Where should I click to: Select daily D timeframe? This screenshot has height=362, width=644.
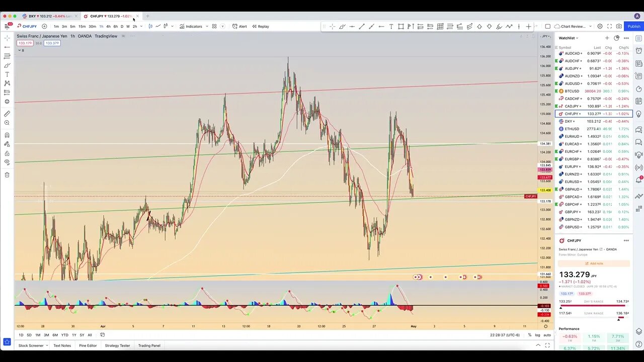[122, 26]
